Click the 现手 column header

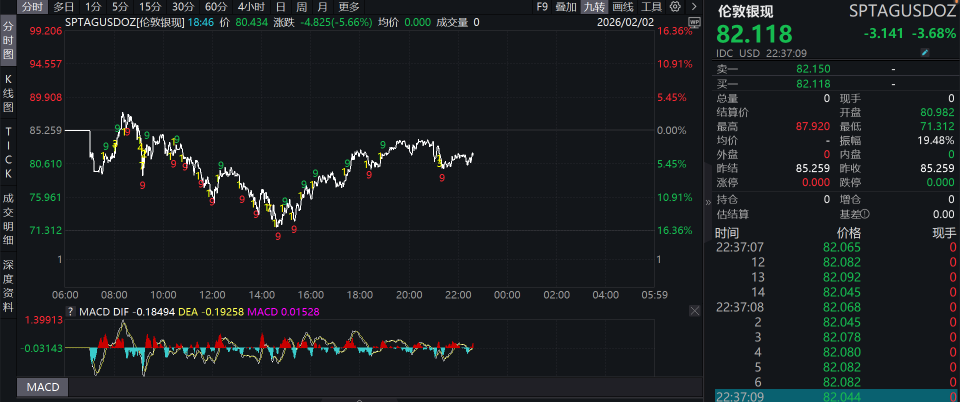943,233
